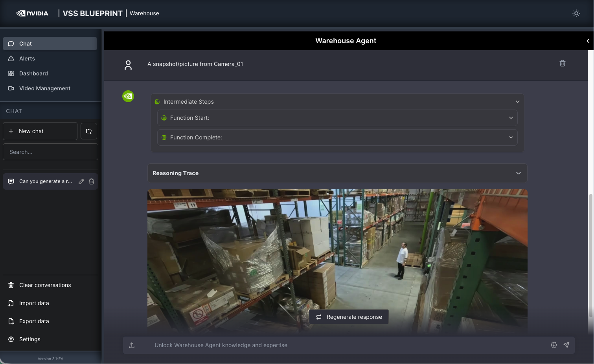Delete the Camera_01 snapshot message
594x364 pixels.
click(x=562, y=63)
